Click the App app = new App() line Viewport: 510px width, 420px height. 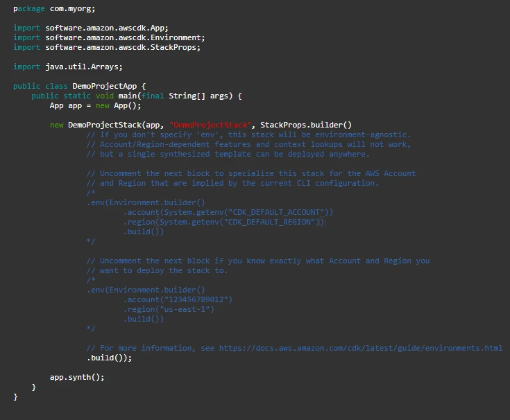(x=95, y=105)
